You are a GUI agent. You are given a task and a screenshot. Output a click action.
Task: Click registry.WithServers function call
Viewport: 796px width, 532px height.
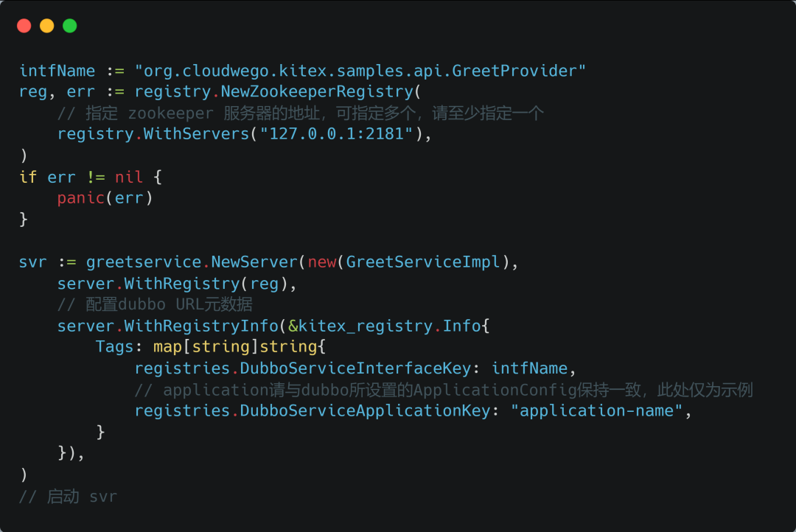153,134
